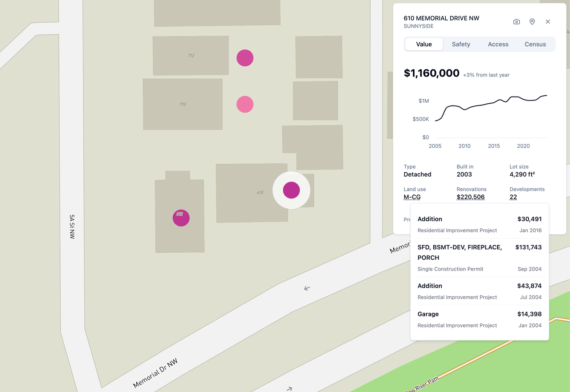This screenshot has height=392, width=570.
Task: Open the Access tab
Action: pos(498,44)
